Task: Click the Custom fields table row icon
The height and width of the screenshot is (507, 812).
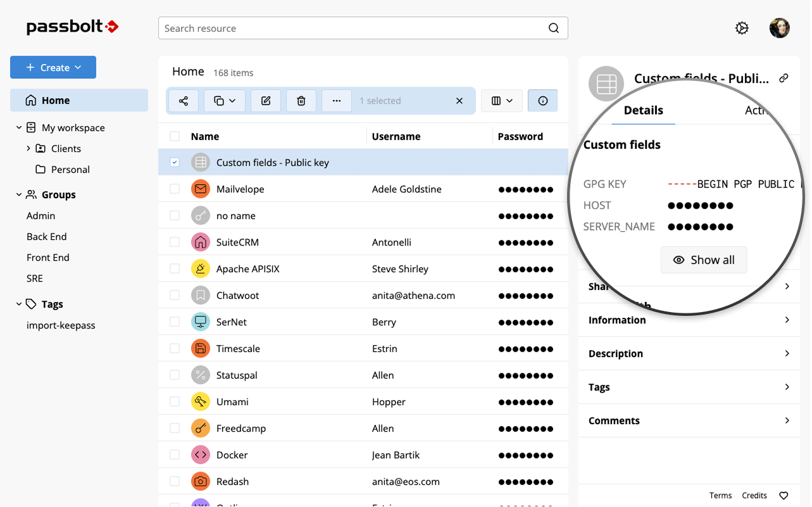Action: (x=201, y=162)
